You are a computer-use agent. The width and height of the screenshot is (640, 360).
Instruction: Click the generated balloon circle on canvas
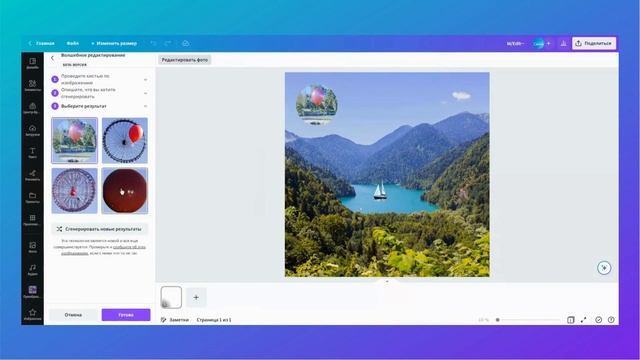[x=316, y=104]
